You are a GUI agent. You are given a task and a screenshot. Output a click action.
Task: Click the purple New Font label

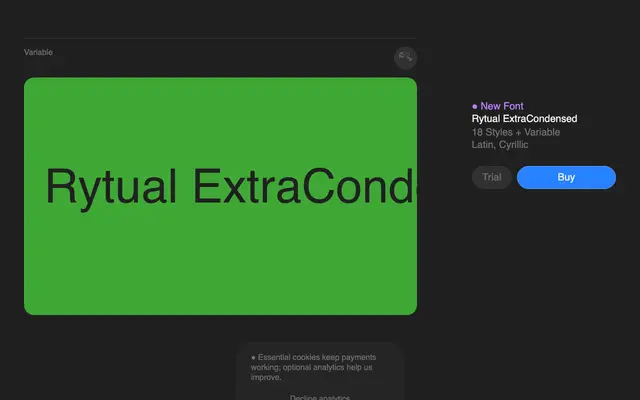(x=498, y=106)
